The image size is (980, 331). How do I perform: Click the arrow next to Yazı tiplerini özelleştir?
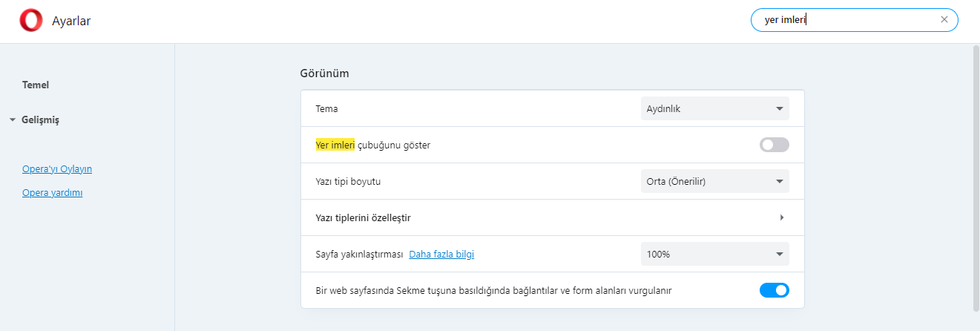pyautogui.click(x=782, y=217)
